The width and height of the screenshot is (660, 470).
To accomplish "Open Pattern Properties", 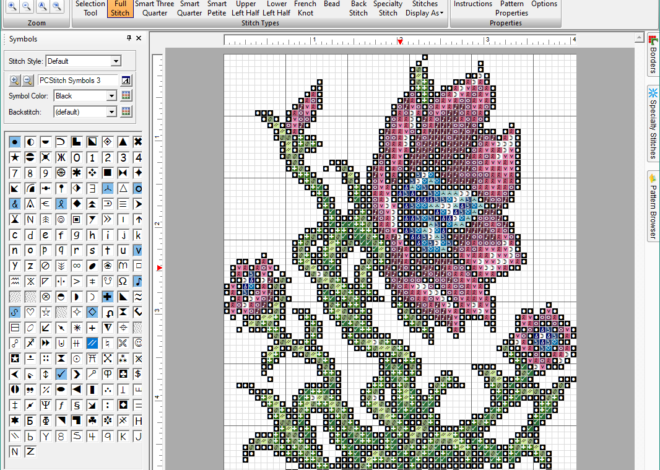I will pyautogui.click(x=511, y=8).
